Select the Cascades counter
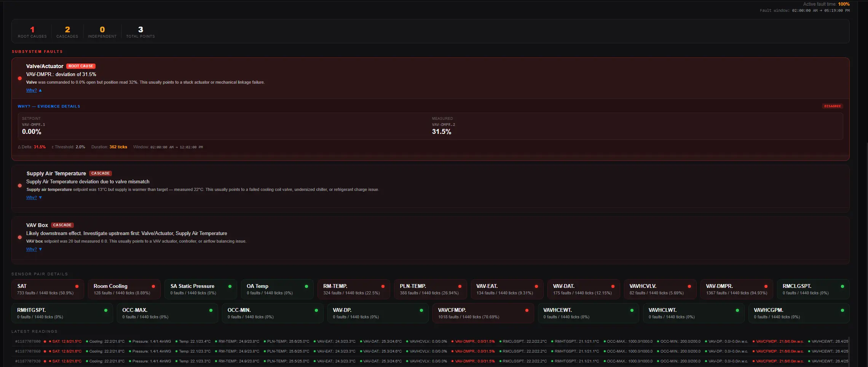This screenshot has width=868, height=367. coord(67,32)
